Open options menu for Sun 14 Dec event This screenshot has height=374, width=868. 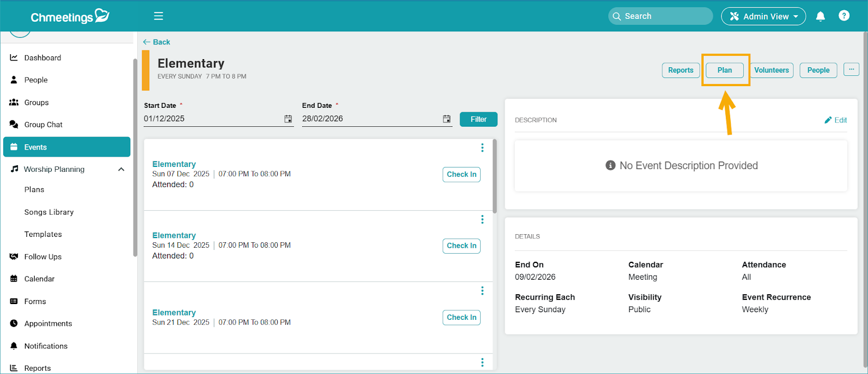click(482, 220)
